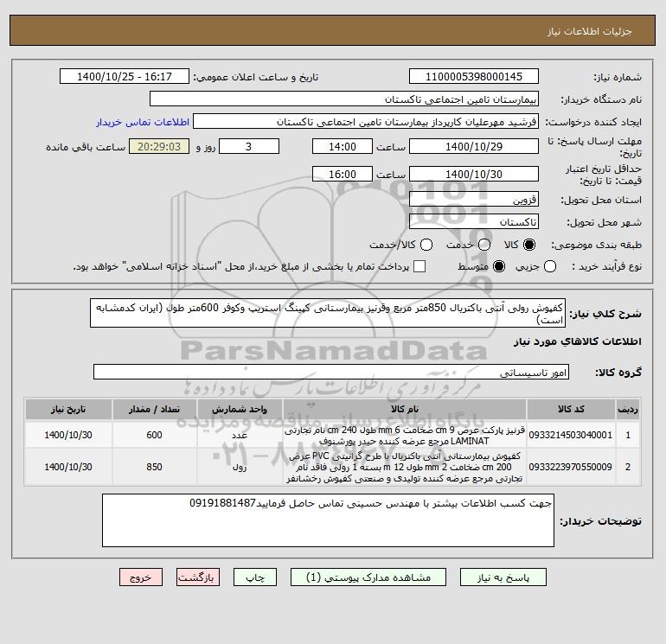Click the response deadline date 1400/10/29

474,146
